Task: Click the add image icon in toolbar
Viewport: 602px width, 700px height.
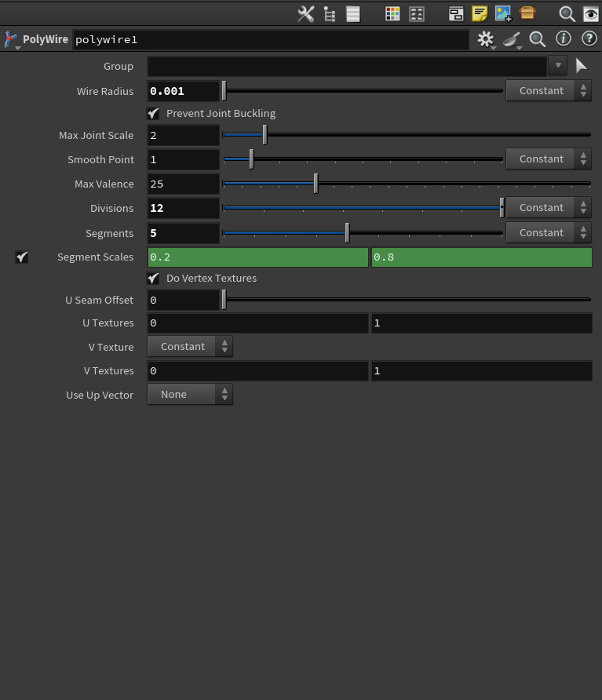Action: (x=503, y=14)
